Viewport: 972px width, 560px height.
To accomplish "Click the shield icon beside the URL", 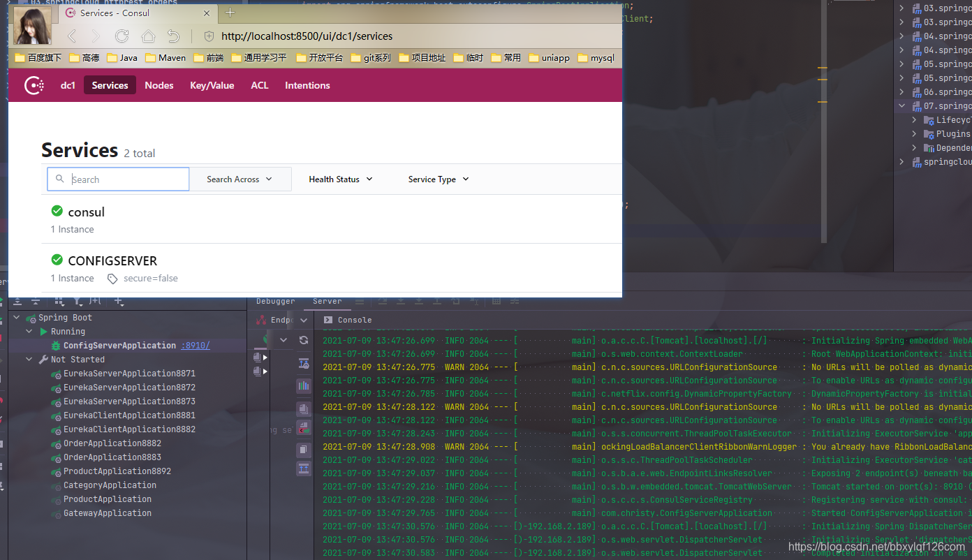I will click(x=209, y=36).
